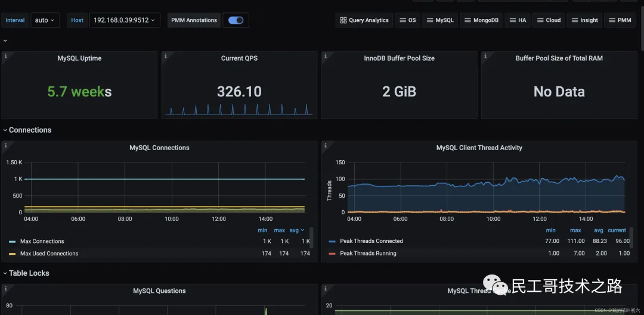Click the 2 GiB buffer pool value
The height and width of the screenshot is (315, 644).
[x=399, y=92]
